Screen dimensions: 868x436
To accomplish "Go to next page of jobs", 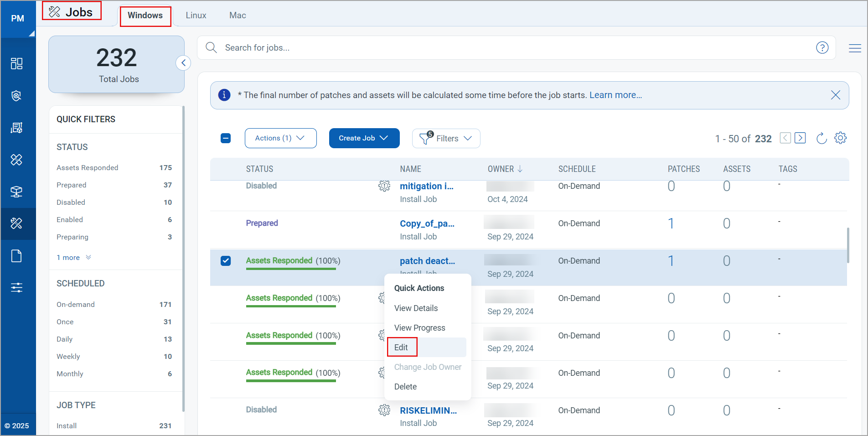I will [800, 138].
